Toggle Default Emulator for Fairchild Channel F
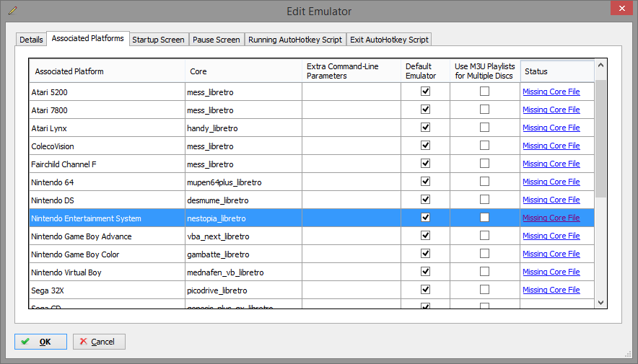 pos(425,164)
